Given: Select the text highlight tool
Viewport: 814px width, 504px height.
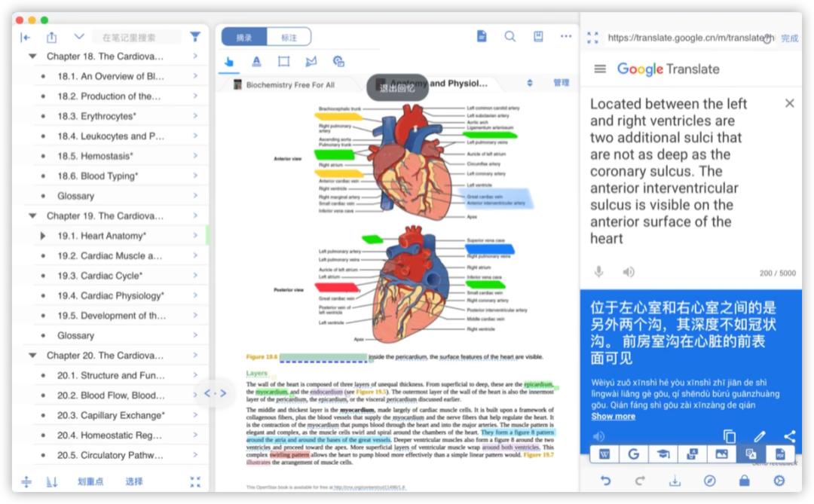Looking at the screenshot, I should pyautogui.click(x=256, y=62).
